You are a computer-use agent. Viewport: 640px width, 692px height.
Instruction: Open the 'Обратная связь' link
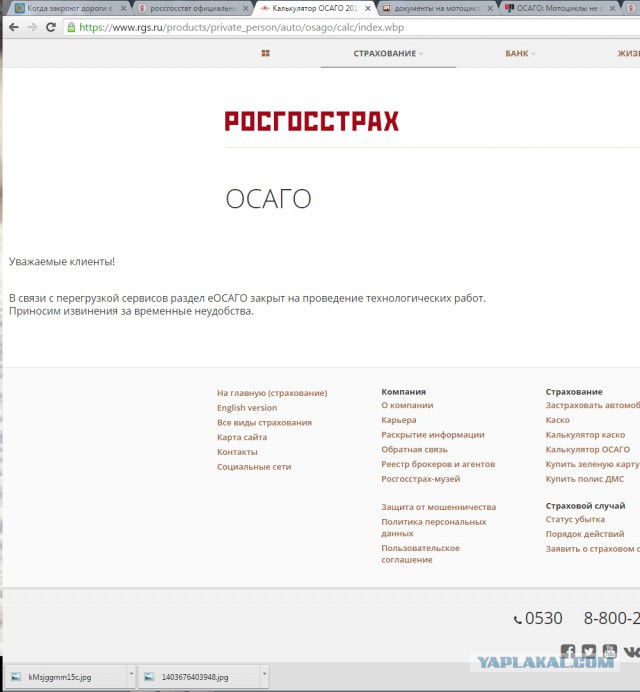click(x=414, y=449)
